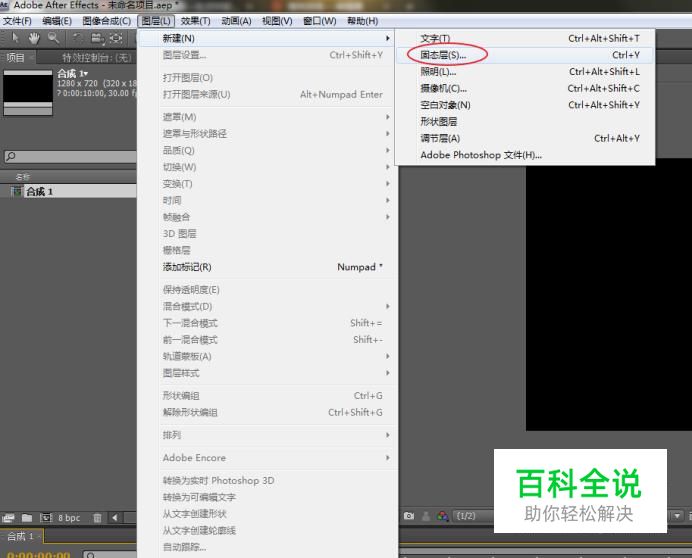692x558 pixels.
Task: Open the 图像合成(C) menu
Action: (106, 21)
